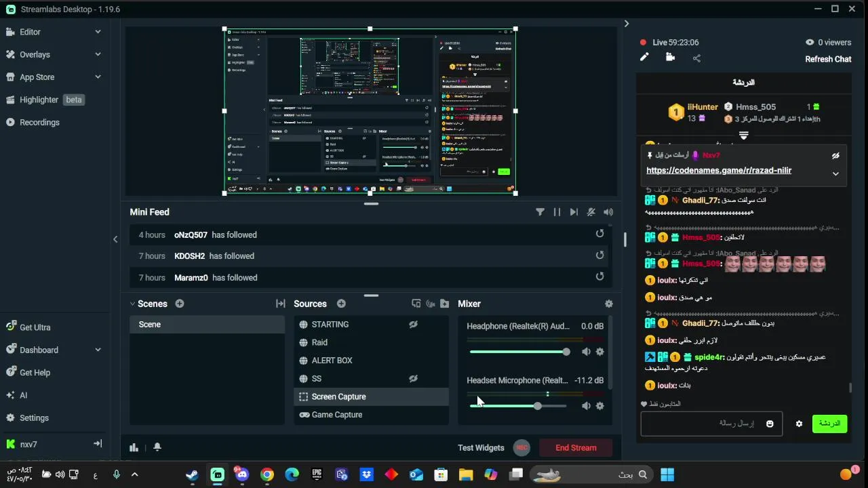868x488 pixels.
Task: Collapse the chat panel with top arrow
Action: [x=627, y=24]
